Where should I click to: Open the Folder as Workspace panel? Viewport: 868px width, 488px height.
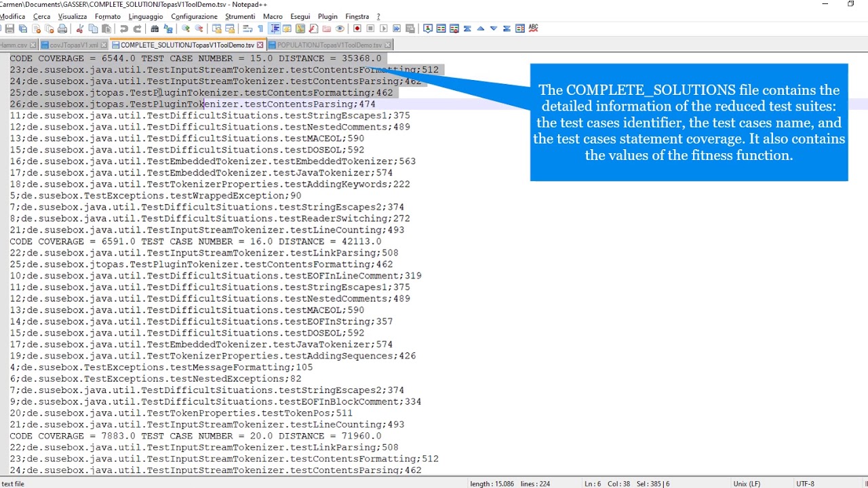[x=327, y=28]
